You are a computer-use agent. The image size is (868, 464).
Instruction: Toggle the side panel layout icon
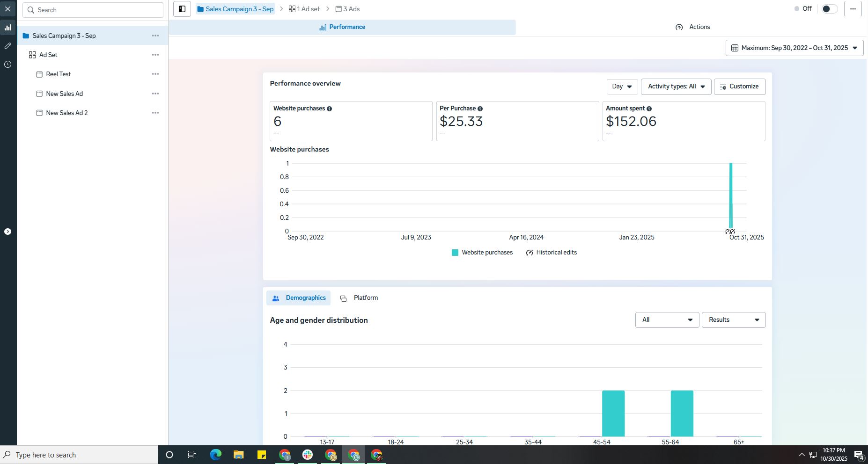click(182, 9)
